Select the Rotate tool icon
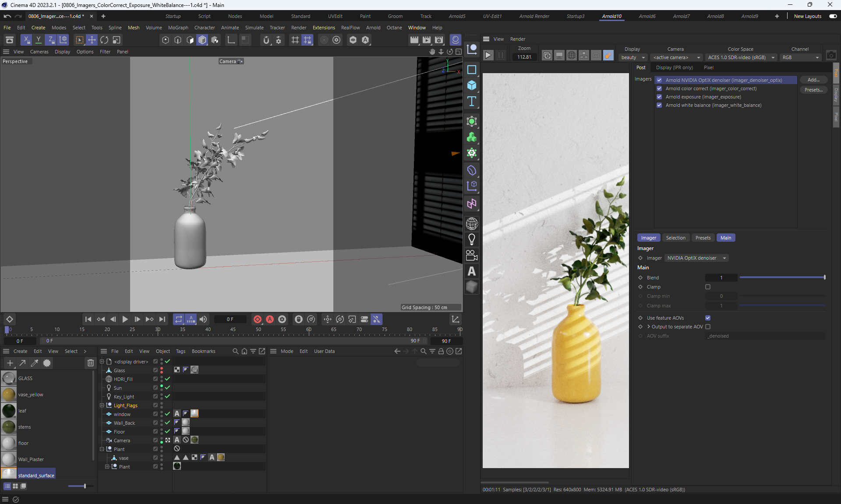The image size is (841, 504). click(104, 40)
